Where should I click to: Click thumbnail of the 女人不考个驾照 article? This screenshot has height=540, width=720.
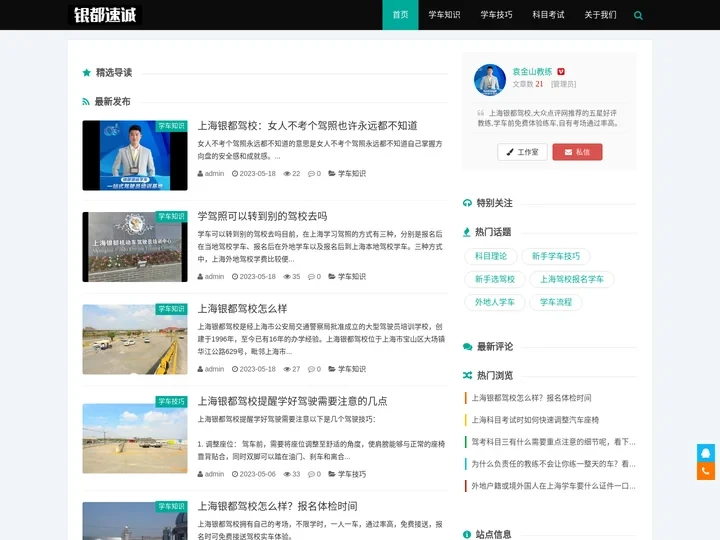click(135, 155)
